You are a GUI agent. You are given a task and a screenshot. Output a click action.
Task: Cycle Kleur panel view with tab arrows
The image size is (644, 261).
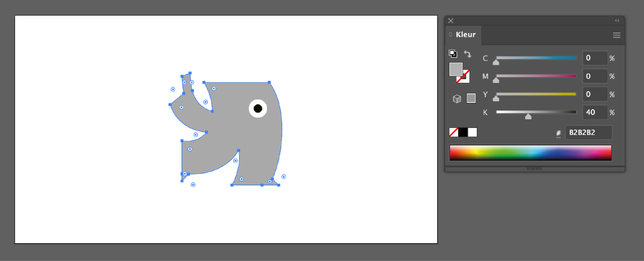tap(450, 35)
